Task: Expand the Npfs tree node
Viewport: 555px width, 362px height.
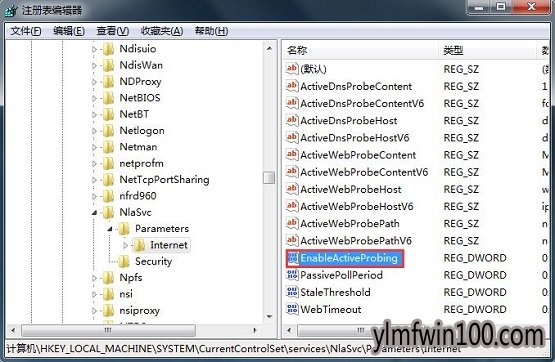Action: (x=94, y=278)
